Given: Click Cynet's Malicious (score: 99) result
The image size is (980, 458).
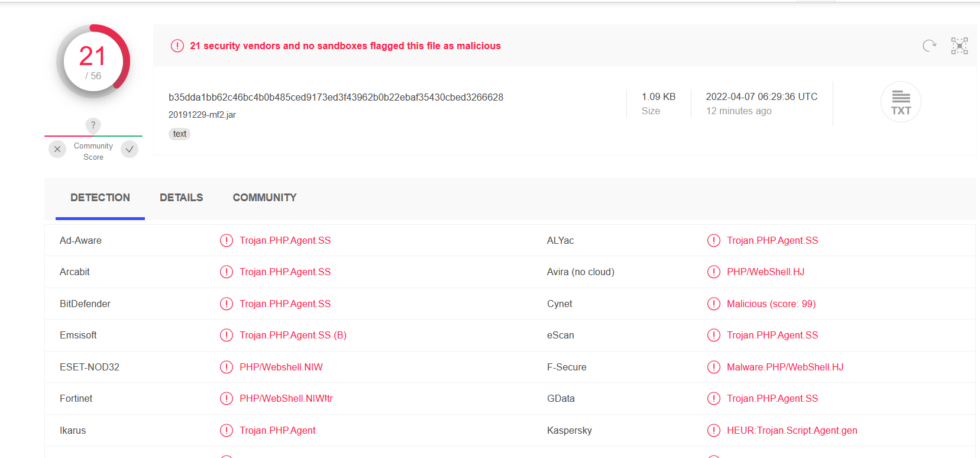Looking at the screenshot, I should point(771,304).
